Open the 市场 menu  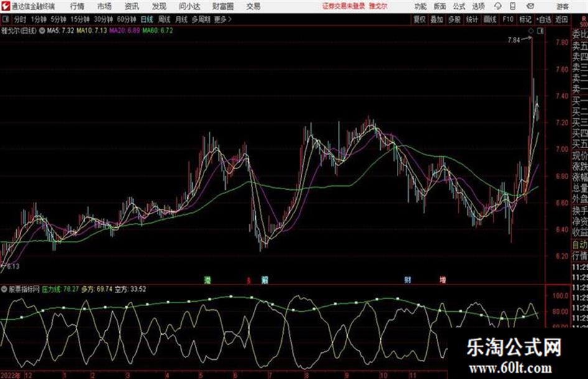pos(105,6)
